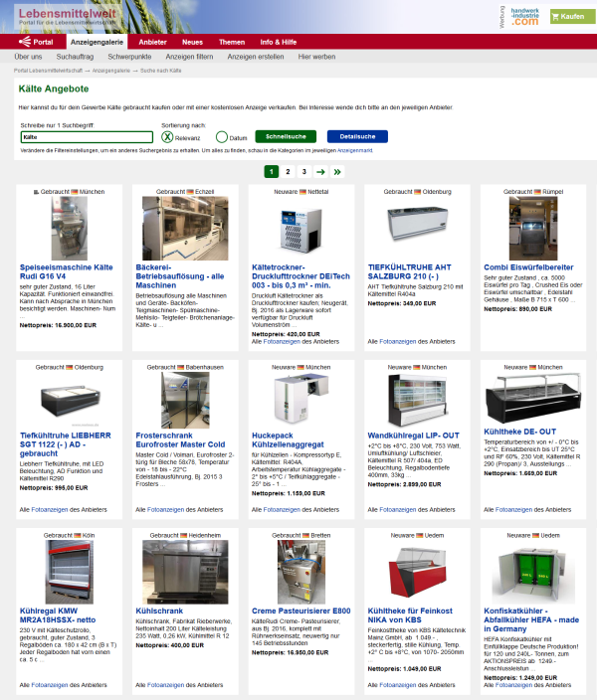597x700 pixels.
Task: Open the Kühltheke DE-OUT listing
Action: point(519,432)
